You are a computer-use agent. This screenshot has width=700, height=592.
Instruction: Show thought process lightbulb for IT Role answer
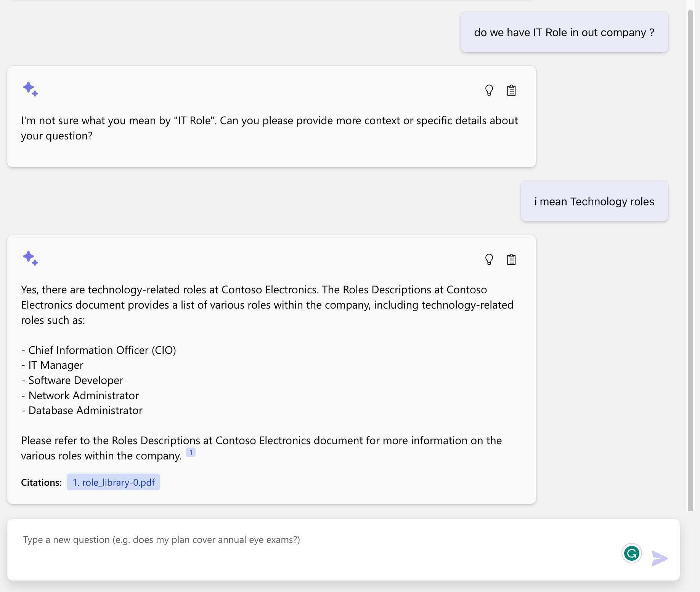(x=489, y=90)
